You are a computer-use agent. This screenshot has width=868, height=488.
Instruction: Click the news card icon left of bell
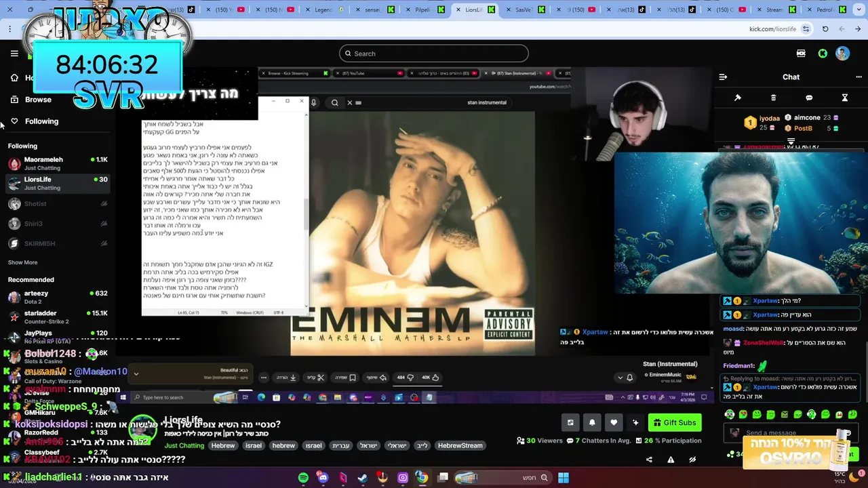point(570,422)
